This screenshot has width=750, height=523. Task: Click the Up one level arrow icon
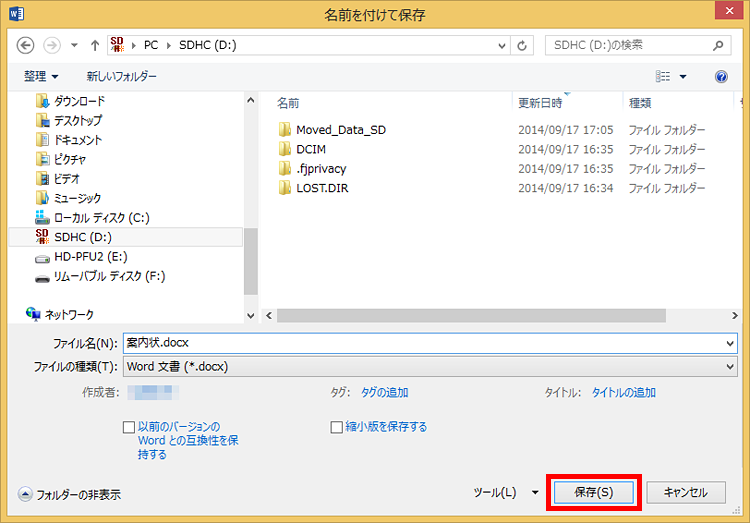pos(94,46)
